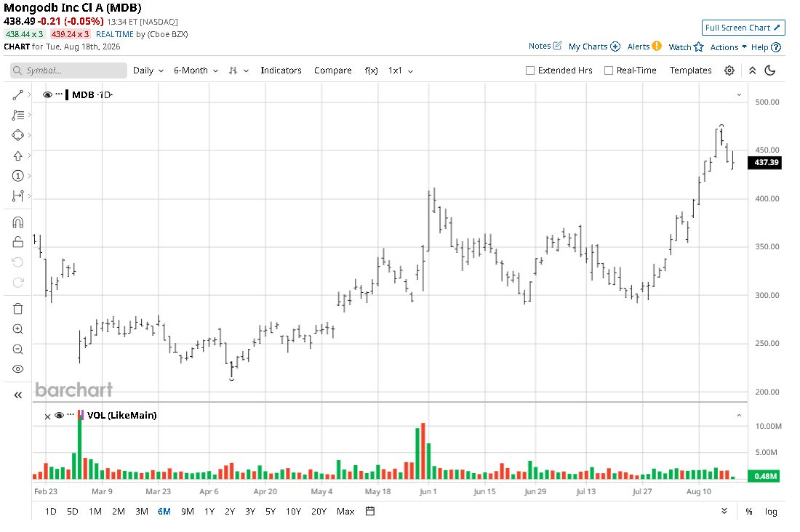Image resolution: width=800 pixels, height=532 pixels.
Task: Click the double up-arrow collapse icon
Action: tap(753, 70)
